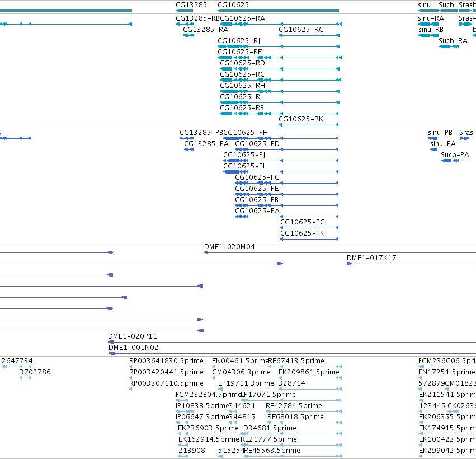Open EST RE67413.5prime
Image resolution: width=476 pixels, height=459 pixels.
click(296, 361)
